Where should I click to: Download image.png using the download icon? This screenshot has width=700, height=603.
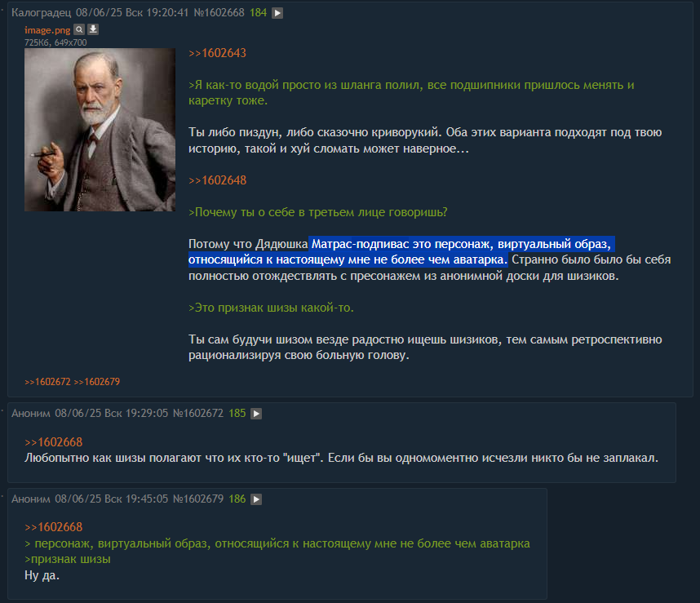(93, 29)
